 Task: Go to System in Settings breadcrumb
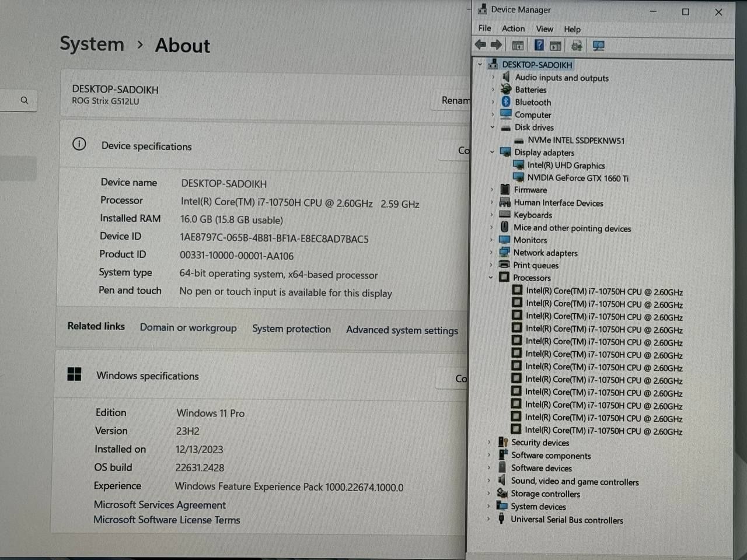pos(92,44)
